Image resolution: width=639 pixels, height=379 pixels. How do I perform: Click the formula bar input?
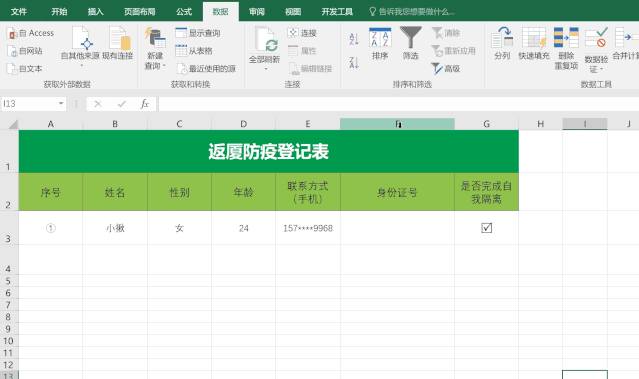coord(399,104)
